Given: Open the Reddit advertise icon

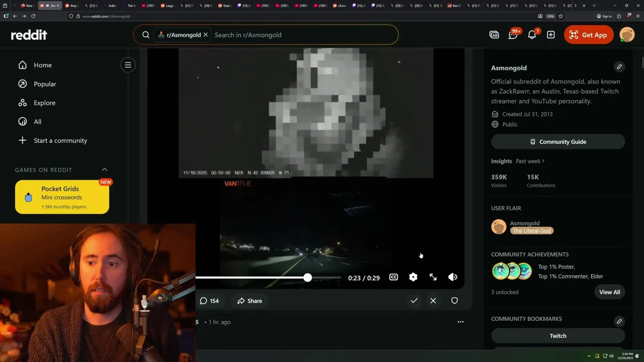Looking at the screenshot, I should coord(494,35).
